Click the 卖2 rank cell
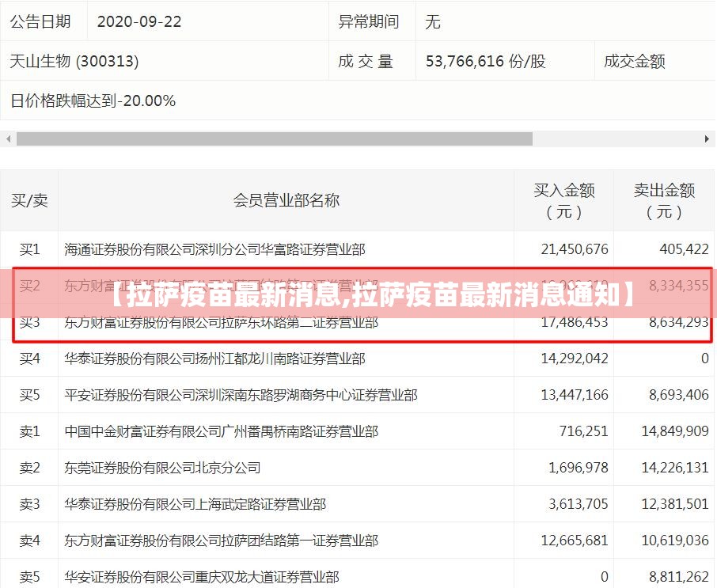The image size is (717, 588). tap(29, 468)
